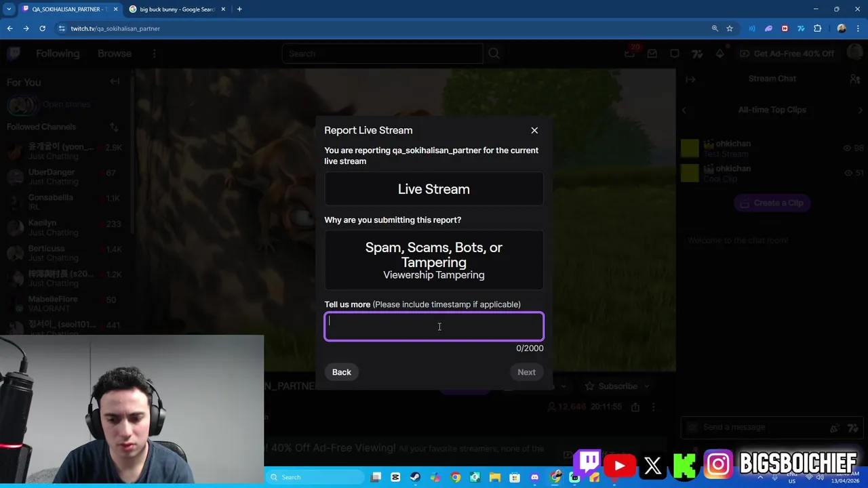Switch to the big buck bunny Google Search tab

176,9
